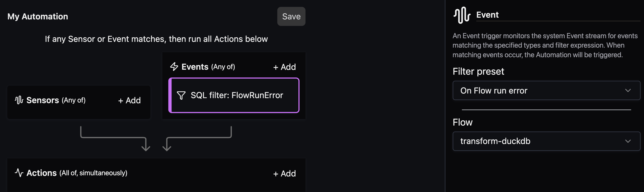Click chevron beside transform-duckdb
The height and width of the screenshot is (192, 644).
628,141
